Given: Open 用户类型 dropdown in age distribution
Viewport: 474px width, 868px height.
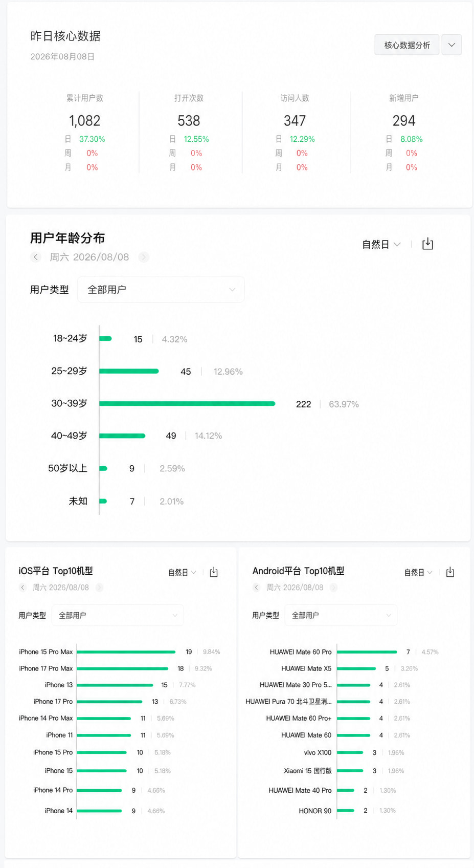Looking at the screenshot, I should (161, 290).
